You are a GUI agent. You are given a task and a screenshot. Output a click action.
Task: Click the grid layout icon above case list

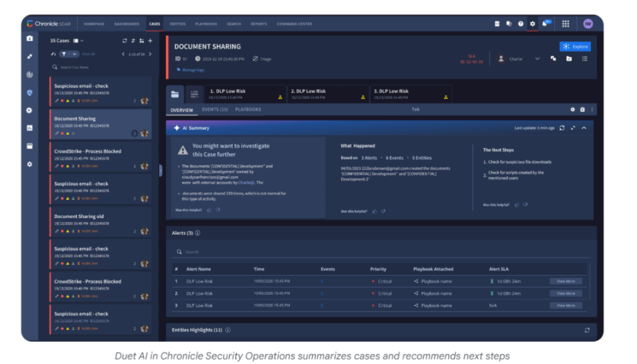[x=142, y=41]
